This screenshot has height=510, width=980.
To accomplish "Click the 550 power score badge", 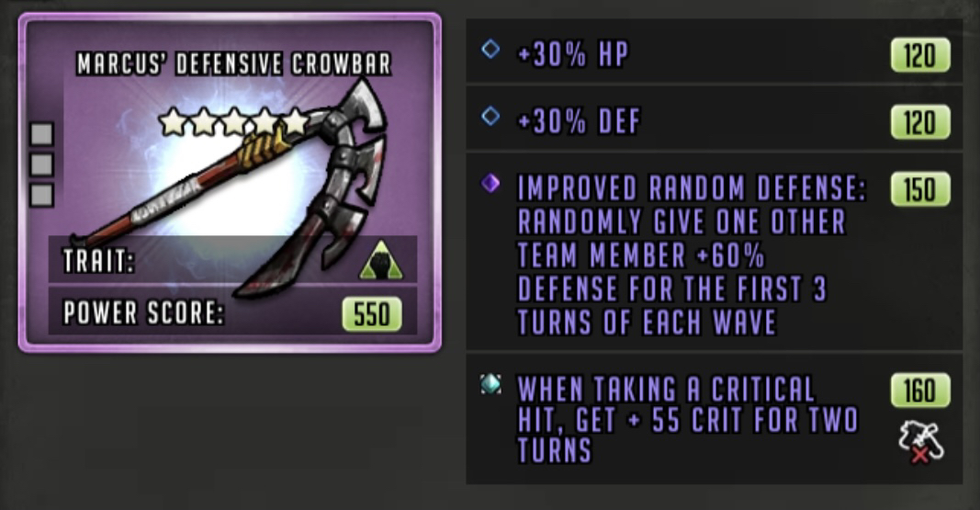I will click(x=372, y=314).
